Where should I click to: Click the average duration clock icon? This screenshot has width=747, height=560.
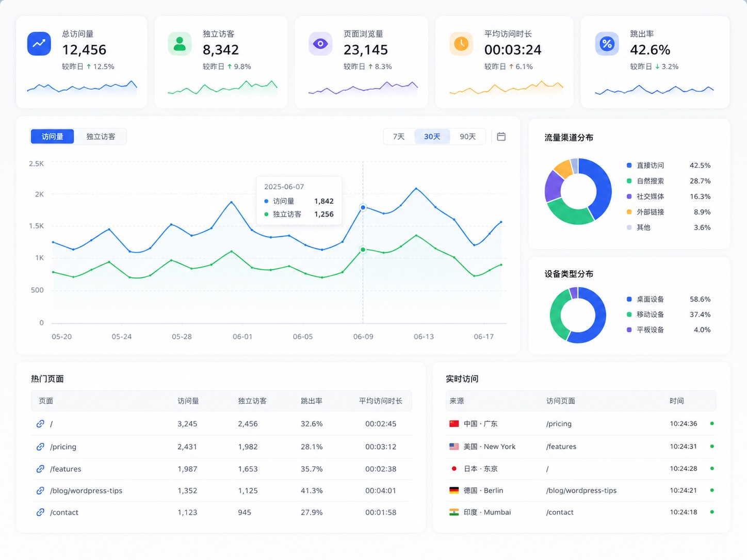[x=461, y=44]
